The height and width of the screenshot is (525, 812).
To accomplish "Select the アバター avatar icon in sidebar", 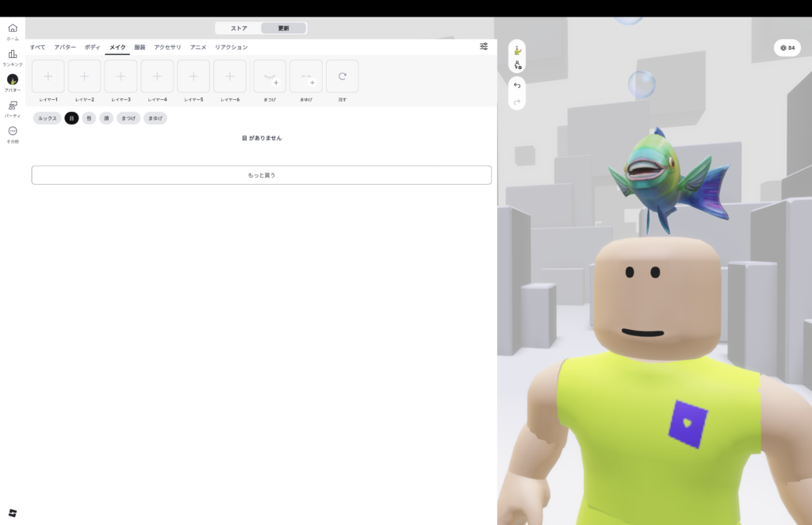I will (x=13, y=79).
